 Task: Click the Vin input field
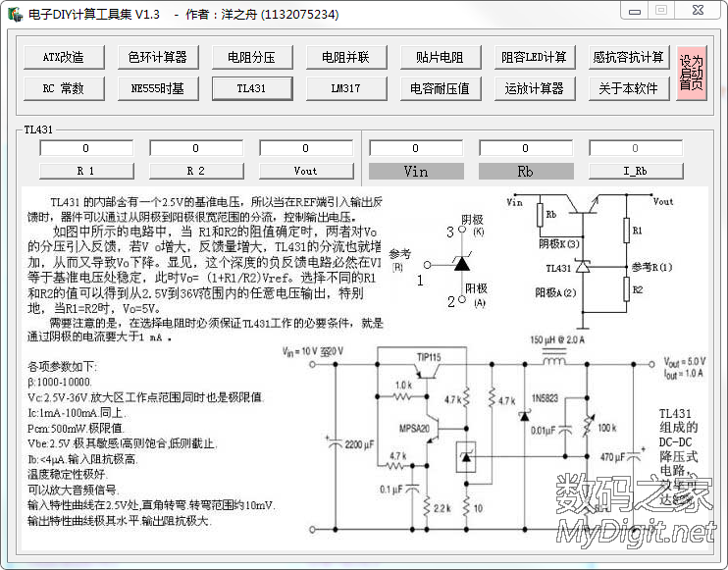point(416,148)
